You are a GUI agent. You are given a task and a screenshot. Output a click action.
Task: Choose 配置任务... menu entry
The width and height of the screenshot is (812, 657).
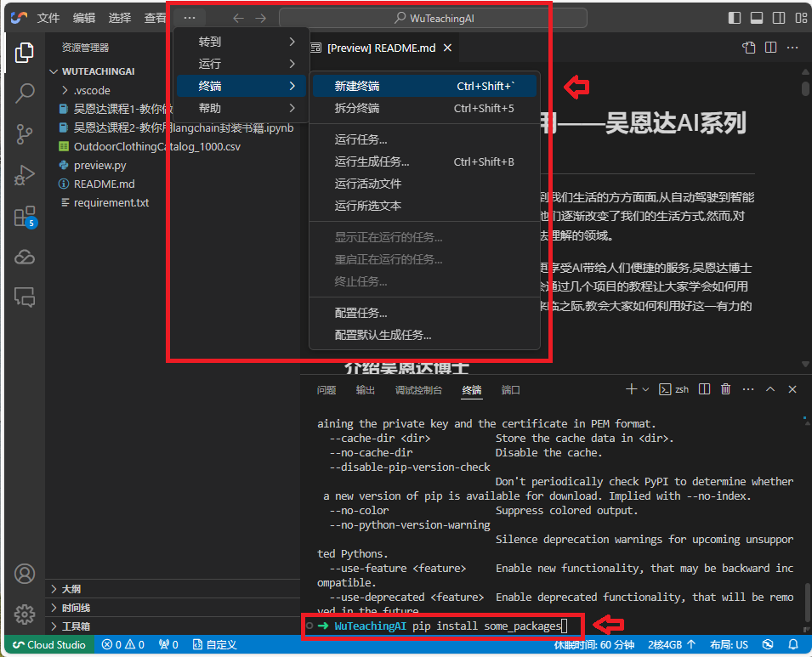pos(424,314)
